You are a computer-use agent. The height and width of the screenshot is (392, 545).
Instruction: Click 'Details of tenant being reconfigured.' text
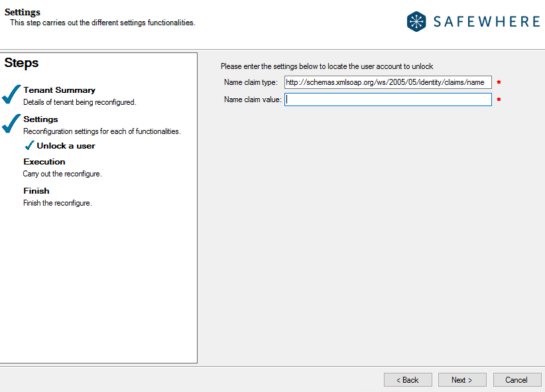pos(80,102)
